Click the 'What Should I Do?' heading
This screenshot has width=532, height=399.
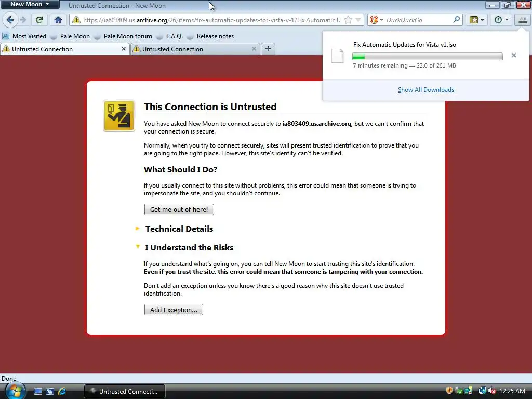click(x=180, y=170)
